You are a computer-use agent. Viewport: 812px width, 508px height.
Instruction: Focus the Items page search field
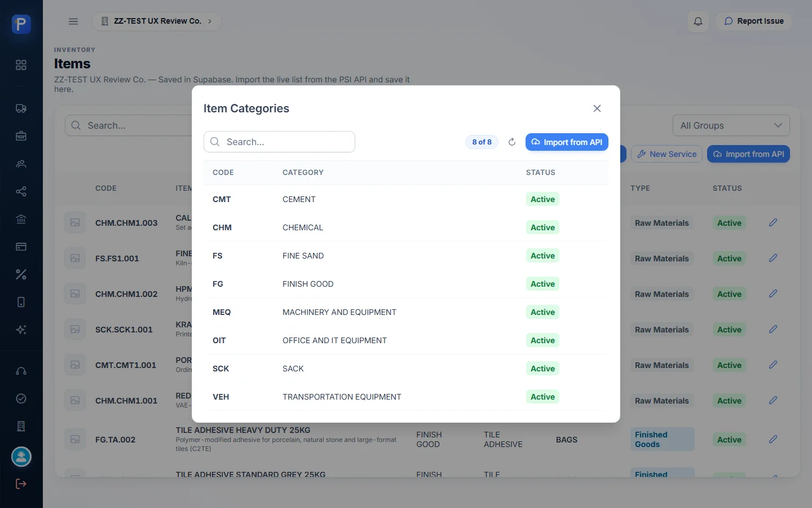129,125
